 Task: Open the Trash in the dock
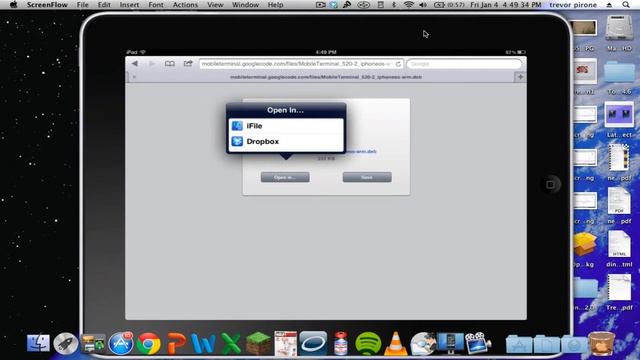[x=601, y=343]
